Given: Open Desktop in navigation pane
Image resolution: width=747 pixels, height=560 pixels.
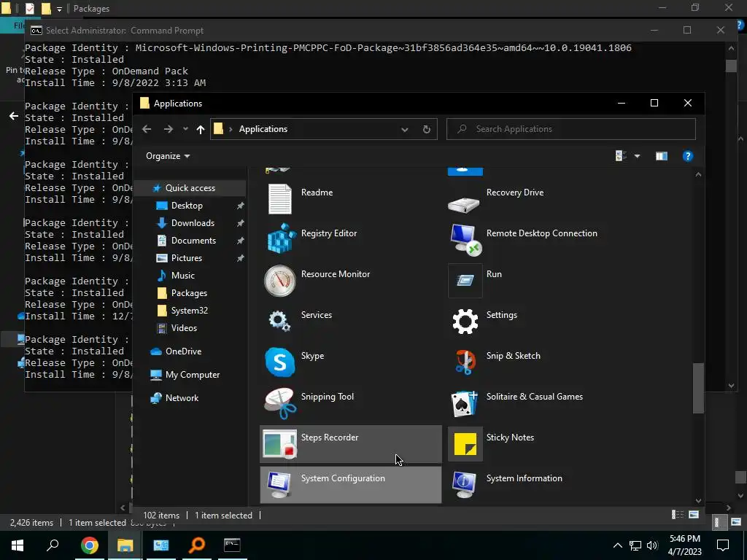Looking at the screenshot, I should pyautogui.click(x=187, y=206).
